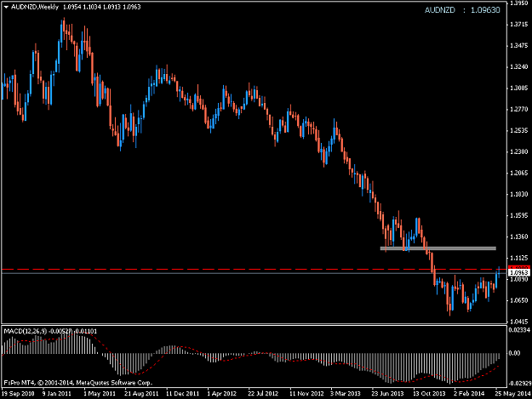Screen dimensions: 532x399
Task: Click the 13 Oct 2013 date label
Action: (x=429, y=394)
